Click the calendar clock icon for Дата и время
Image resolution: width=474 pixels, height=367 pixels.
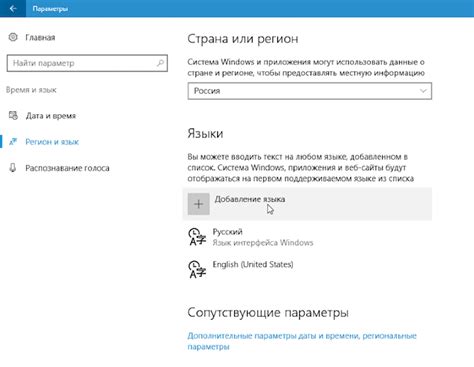13,116
